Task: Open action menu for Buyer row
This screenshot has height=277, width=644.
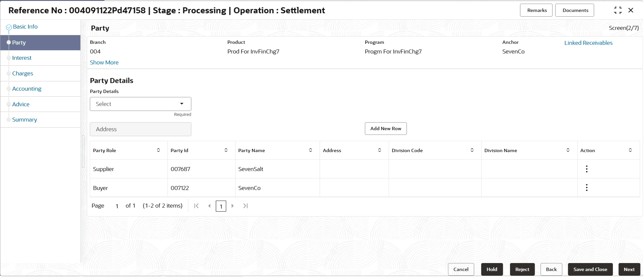Action: 586,188
